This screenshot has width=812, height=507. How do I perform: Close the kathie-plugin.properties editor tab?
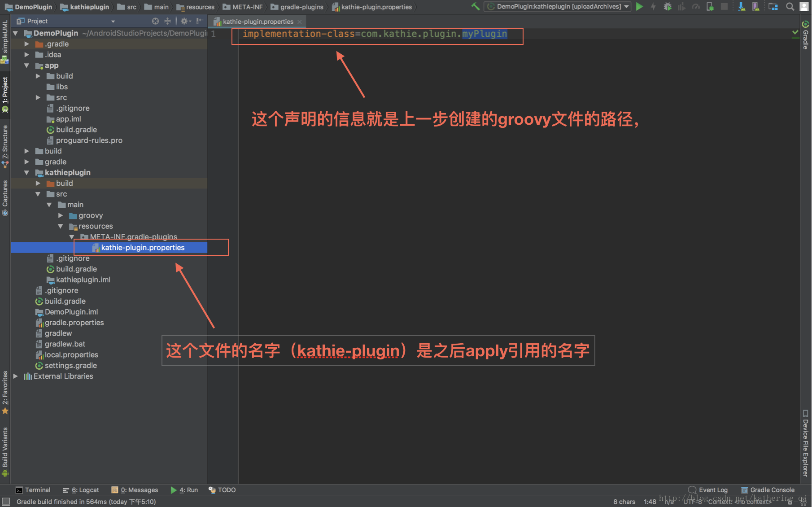[x=299, y=22]
